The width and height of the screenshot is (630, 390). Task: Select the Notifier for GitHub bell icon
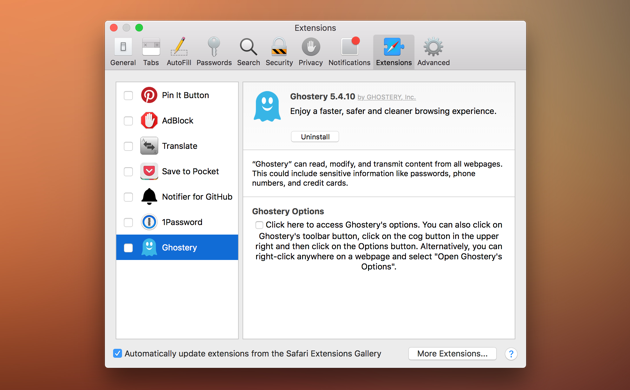click(x=149, y=196)
